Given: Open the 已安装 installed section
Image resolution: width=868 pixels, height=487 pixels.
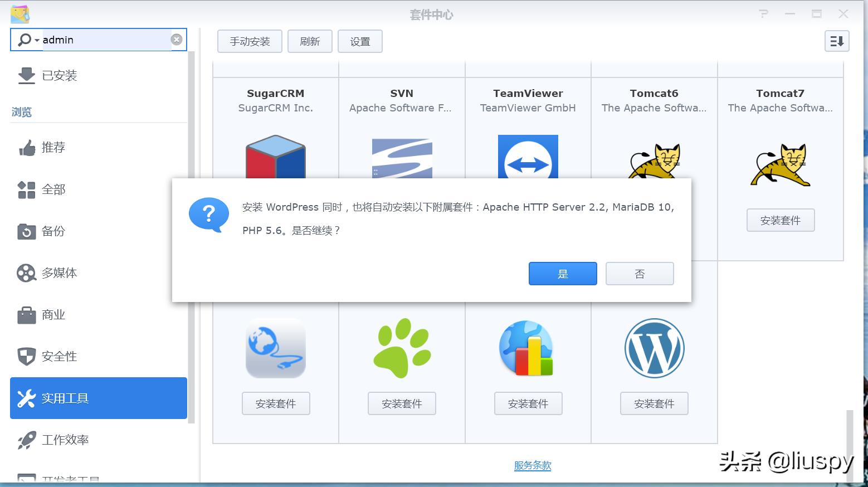Looking at the screenshot, I should point(59,75).
